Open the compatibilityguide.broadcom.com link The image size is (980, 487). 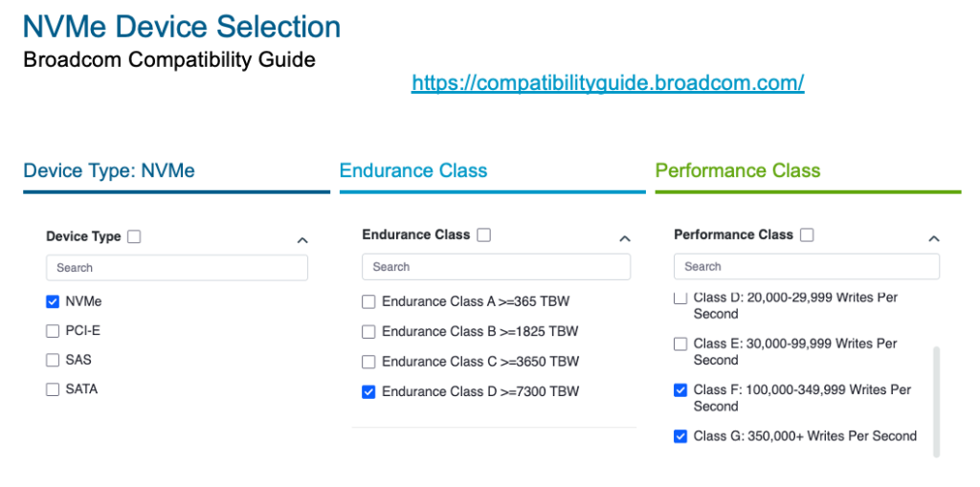(x=608, y=83)
